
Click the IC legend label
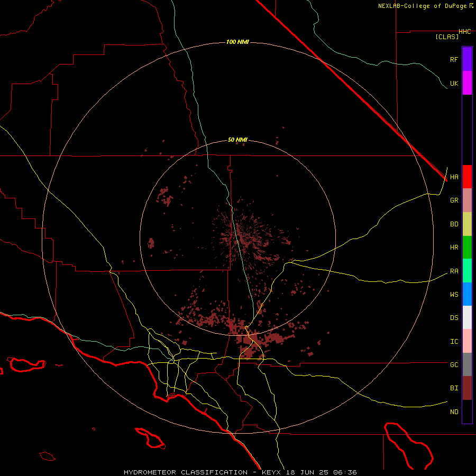coord(454,342)
